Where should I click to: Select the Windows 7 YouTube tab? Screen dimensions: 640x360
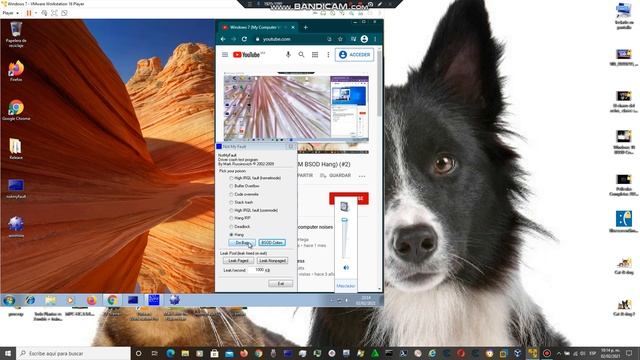pyautogui.click(x=258, y=27)
